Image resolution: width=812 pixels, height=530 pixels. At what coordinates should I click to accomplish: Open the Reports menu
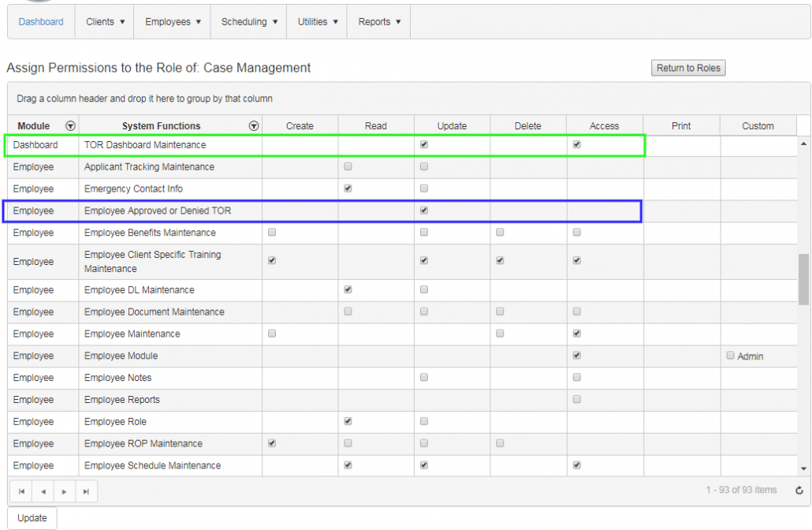[x=378, y=21]
